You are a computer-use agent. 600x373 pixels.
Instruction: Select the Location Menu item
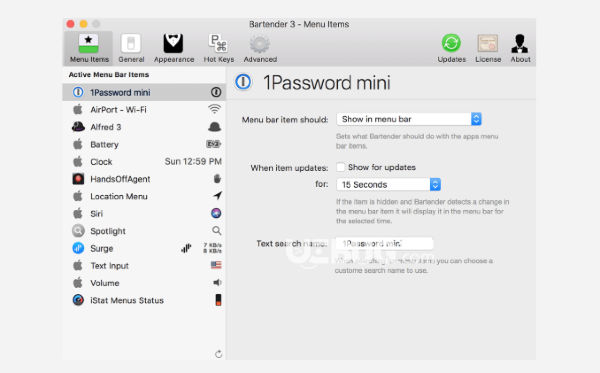[x=144, y=196]
